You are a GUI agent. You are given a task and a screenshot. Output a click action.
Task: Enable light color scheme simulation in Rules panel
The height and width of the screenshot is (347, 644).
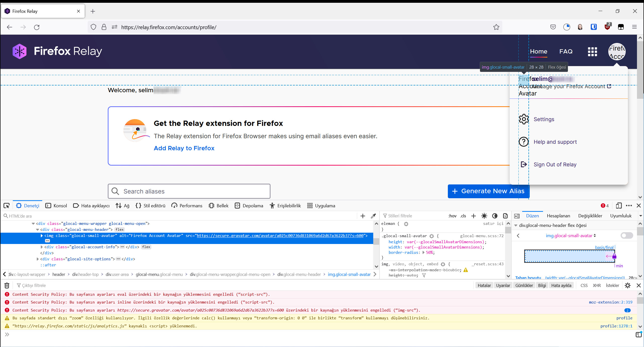[484, 216]
